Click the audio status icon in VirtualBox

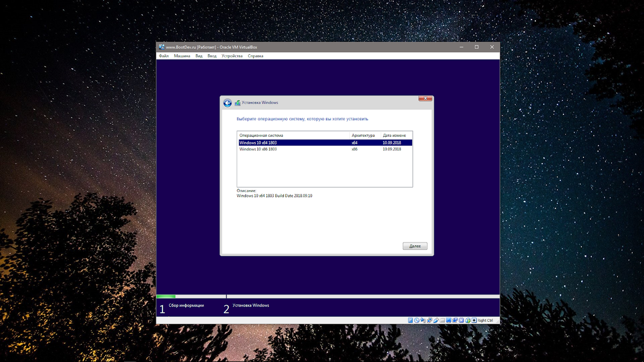click(x=423, y=320)
